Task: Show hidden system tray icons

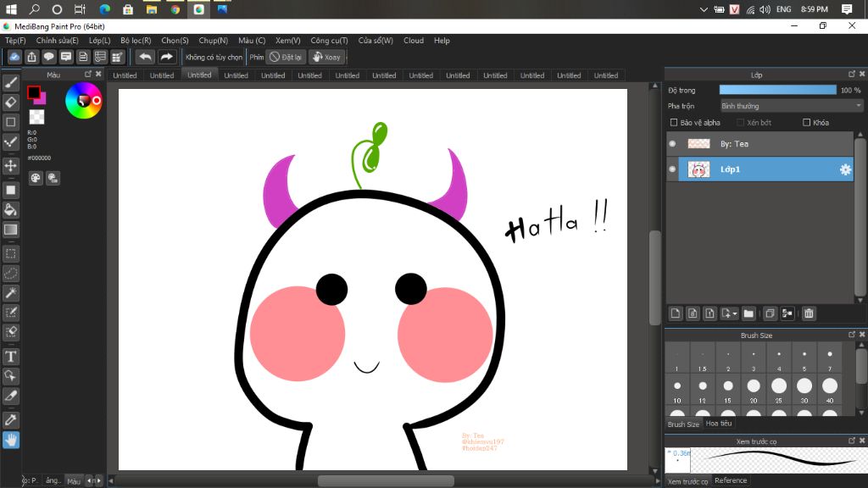Action: (x=704, y=9)
